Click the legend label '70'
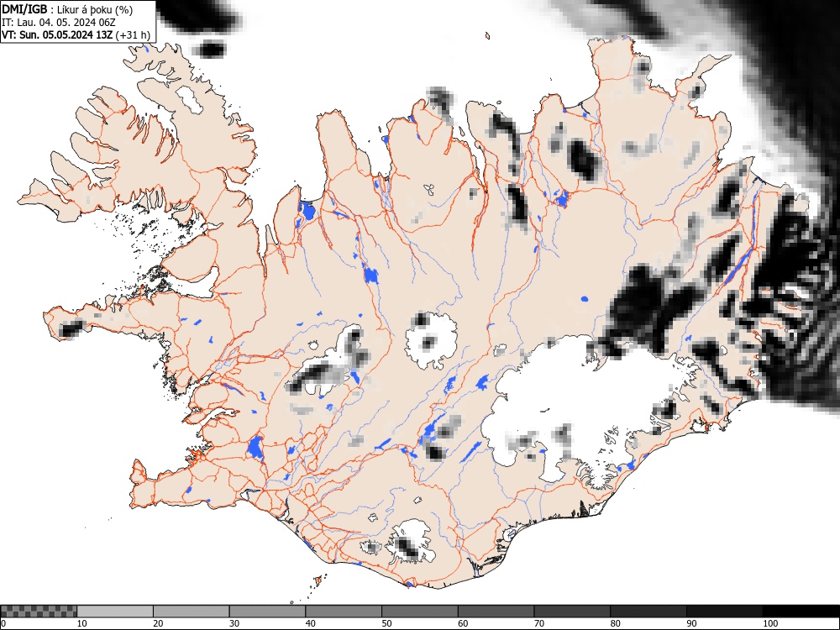Viewport: 840px width, 630px height. pyautogui.click(x=538, y=623)
